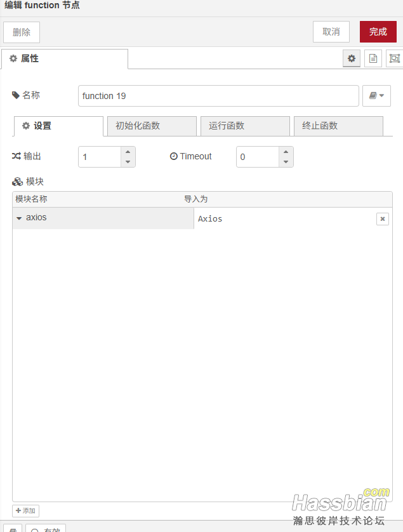Click the 完成 button to finish editing
The height and width of the screenshot is (532, 403).
pos(378,32)
